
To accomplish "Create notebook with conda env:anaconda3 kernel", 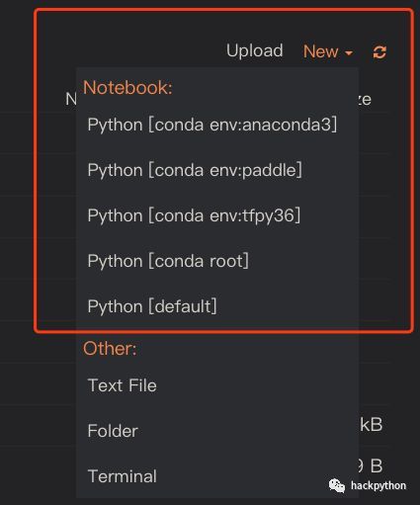I will tap(212, 125).
